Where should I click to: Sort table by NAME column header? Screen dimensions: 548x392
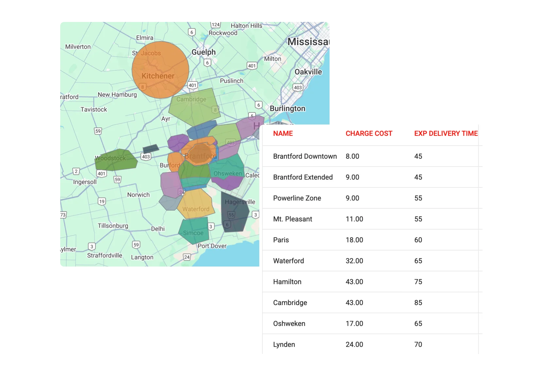[283, 134]
